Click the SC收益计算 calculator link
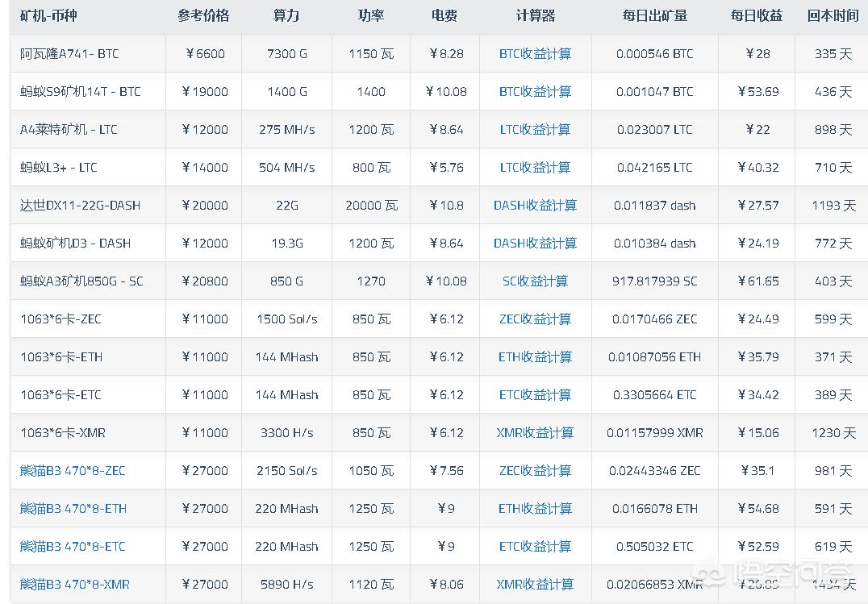 coord(535,281)
